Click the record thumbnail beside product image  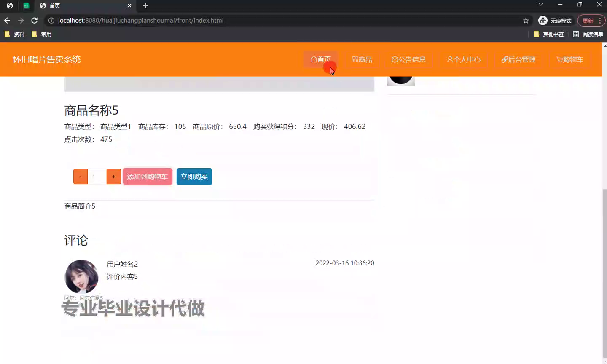(x=401, y=81)
